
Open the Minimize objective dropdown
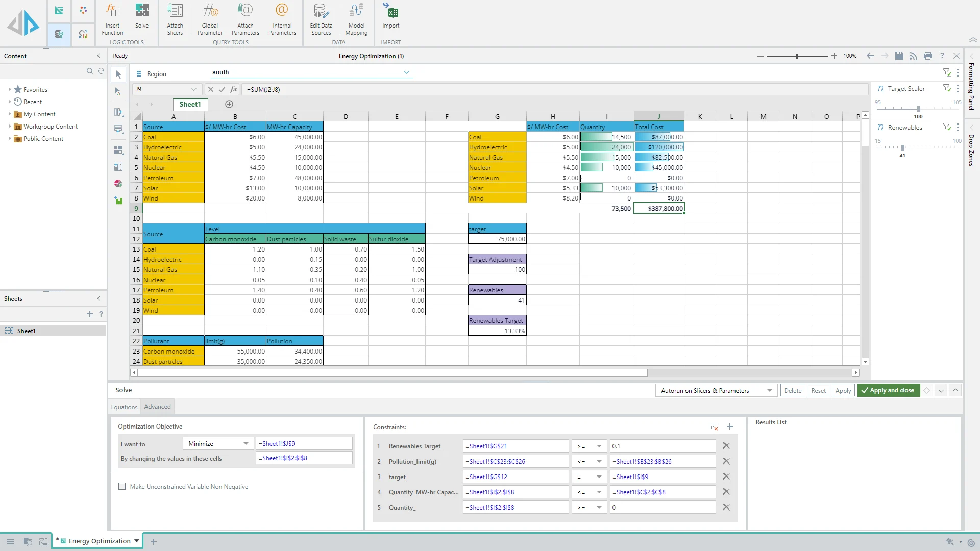coord(218,443)
